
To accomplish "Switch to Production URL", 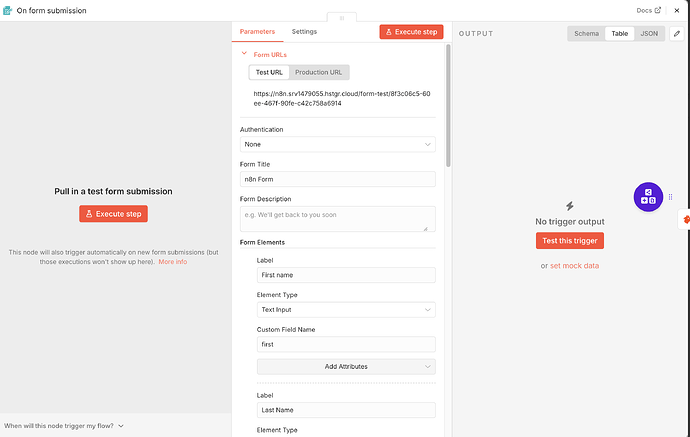I will 320,72.
